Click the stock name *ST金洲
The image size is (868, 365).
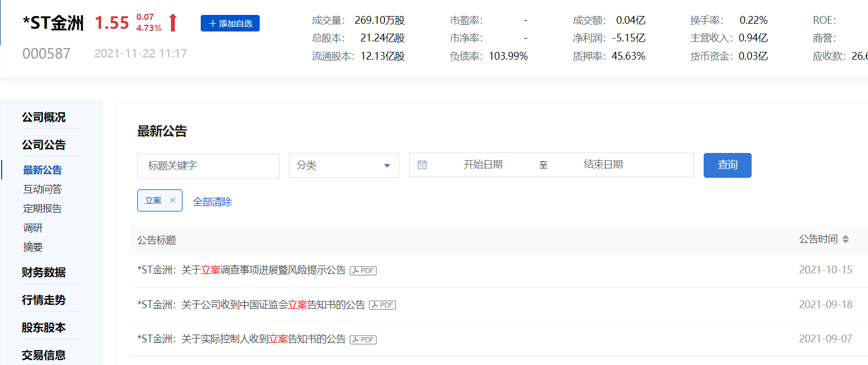point(53,23)
